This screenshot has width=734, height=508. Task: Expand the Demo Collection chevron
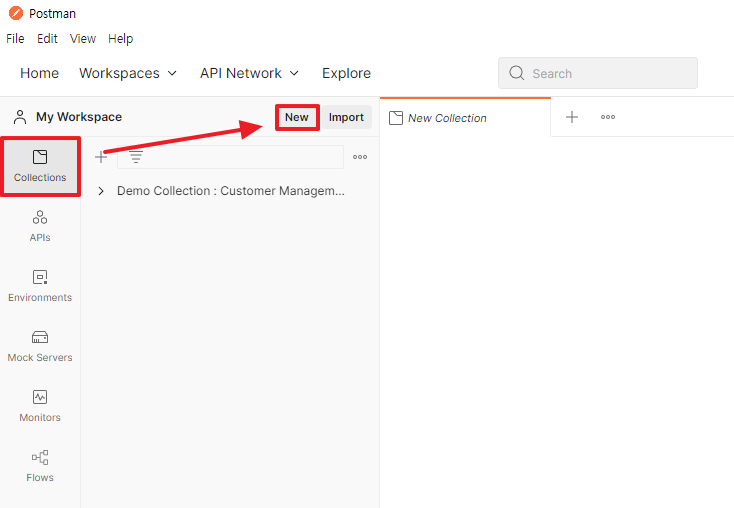coord(101,191)
